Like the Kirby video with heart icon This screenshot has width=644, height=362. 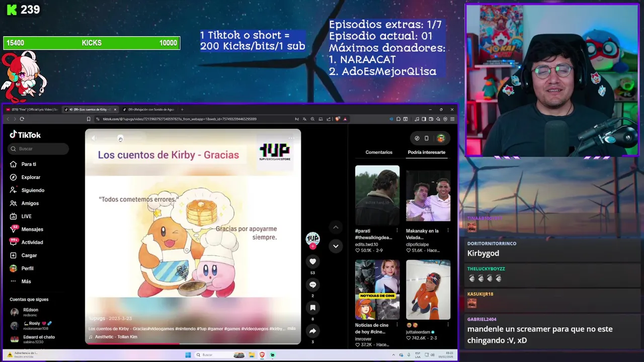[x=312, y=261]
